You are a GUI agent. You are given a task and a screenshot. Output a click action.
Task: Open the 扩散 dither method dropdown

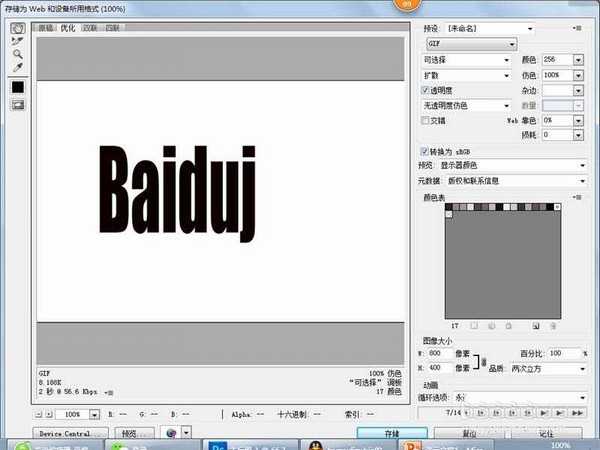(x=466, y=76)
